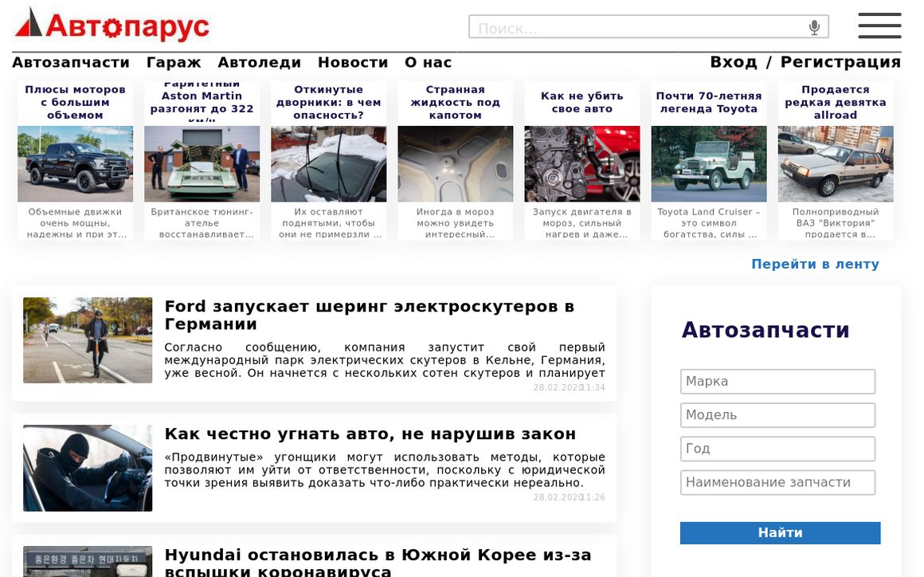The height and width of the screenshot is (577, 924).
Task: Click the Автопарус logo
Action: (x=112, y=25)
